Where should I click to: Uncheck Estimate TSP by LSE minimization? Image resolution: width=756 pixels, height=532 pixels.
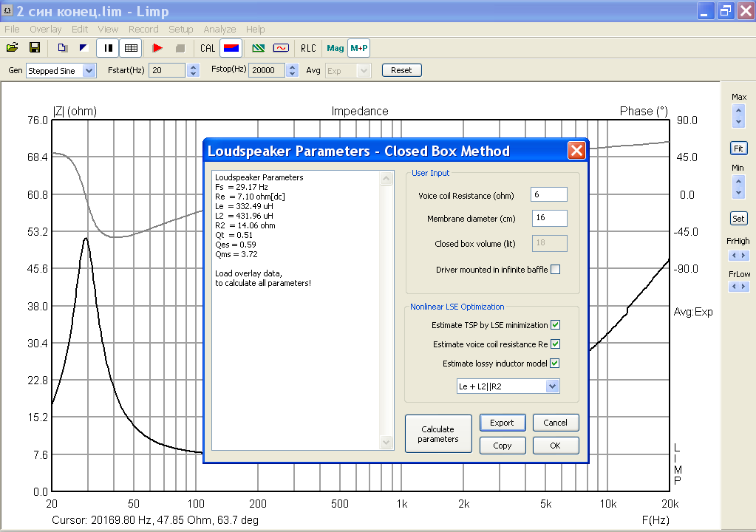click(555, 325)
